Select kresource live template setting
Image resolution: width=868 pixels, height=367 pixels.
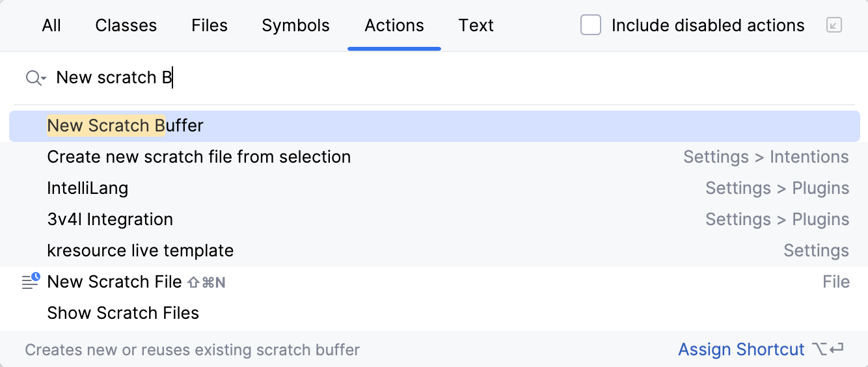pyautogui.click(x=141, y=251)
